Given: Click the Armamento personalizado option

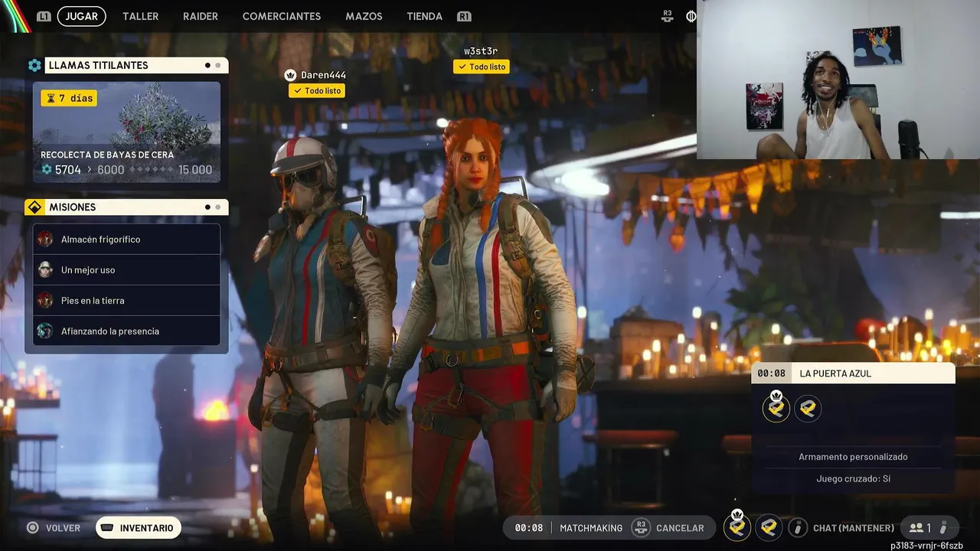Looking at the screenshot, I should pos(853,457).
